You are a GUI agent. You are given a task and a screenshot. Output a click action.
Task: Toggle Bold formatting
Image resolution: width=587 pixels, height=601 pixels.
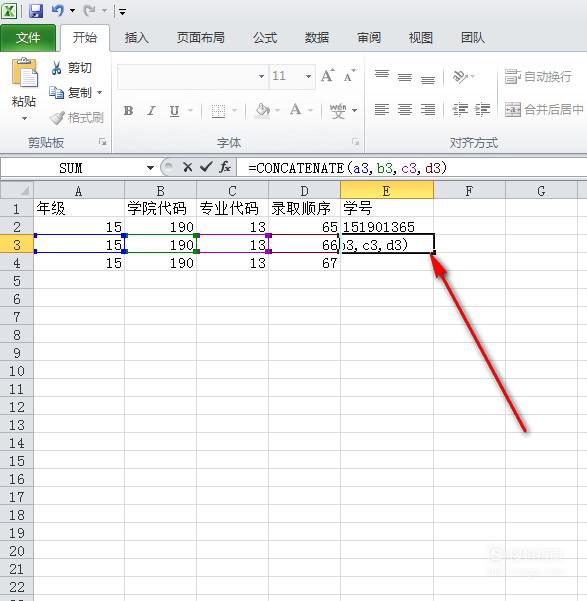(128, 111)
